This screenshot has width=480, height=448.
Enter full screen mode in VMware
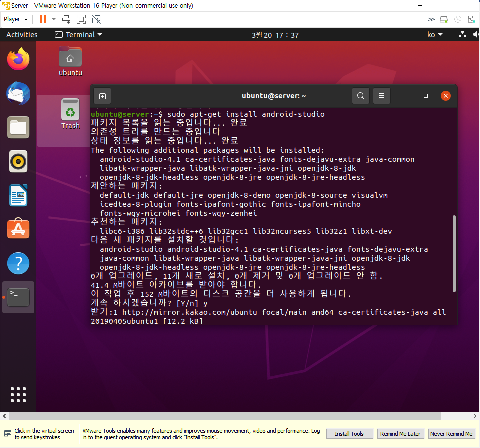click(x=81, y=19)
